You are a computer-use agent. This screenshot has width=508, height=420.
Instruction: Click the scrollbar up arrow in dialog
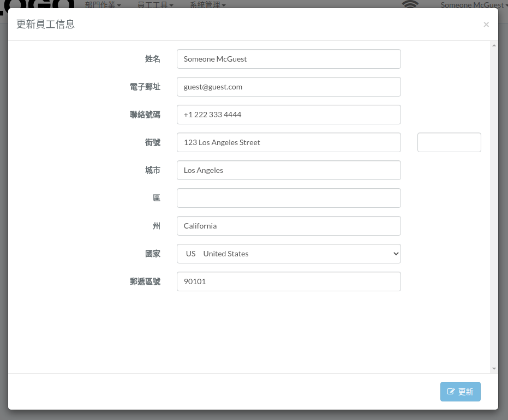pyautogui.click(x=494, y=46)
